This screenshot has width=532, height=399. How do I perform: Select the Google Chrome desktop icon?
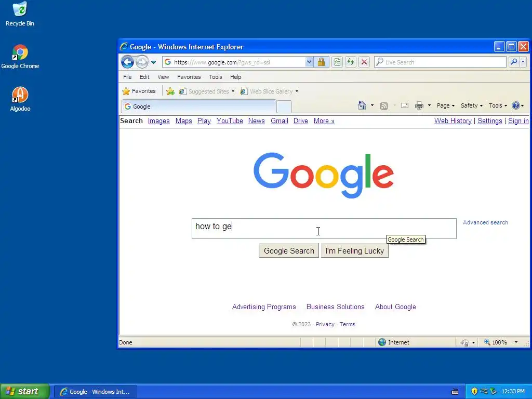[20, 57]
